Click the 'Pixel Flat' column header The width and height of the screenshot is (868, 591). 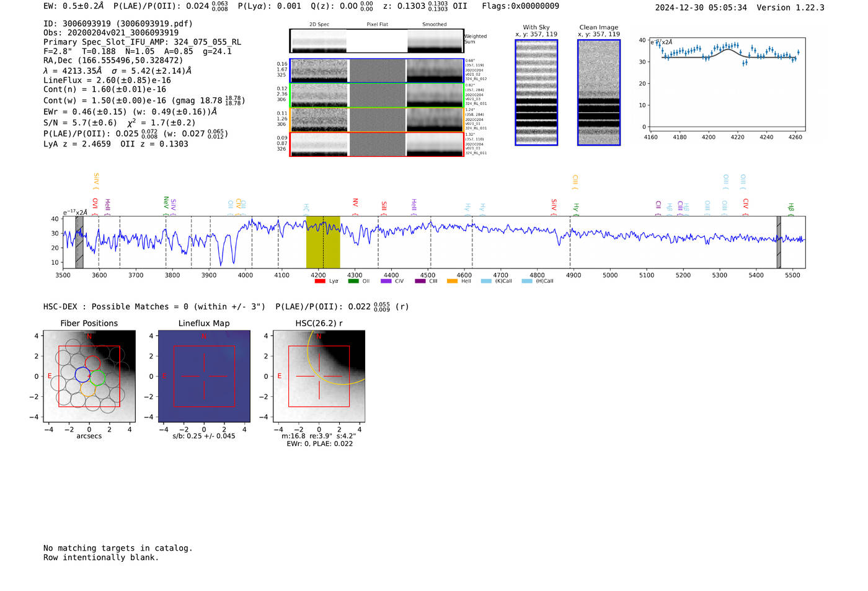[377, 25]
